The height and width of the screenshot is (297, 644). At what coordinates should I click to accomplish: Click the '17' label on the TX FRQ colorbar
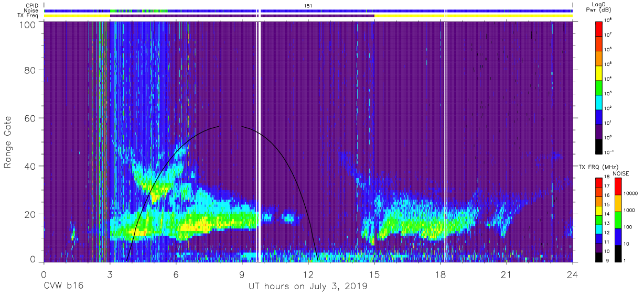pyautogui.click(x=608, y=186)
